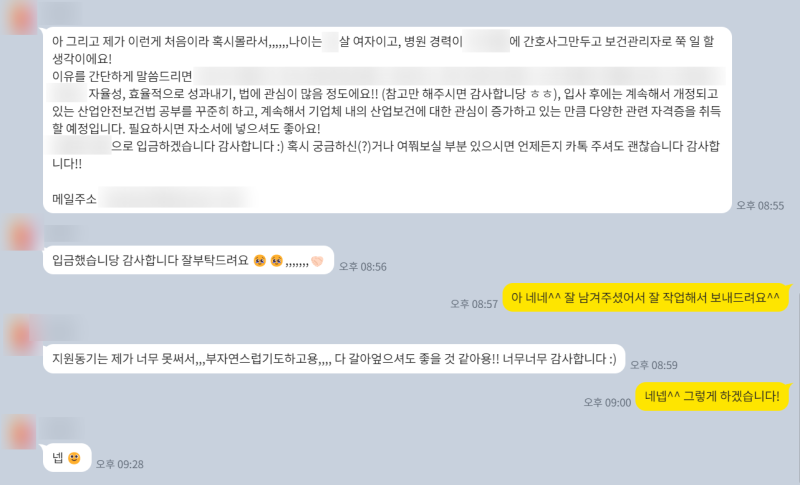Click the 오후 08:56 timestamp

pyautogui.click(x=363, y=267)
